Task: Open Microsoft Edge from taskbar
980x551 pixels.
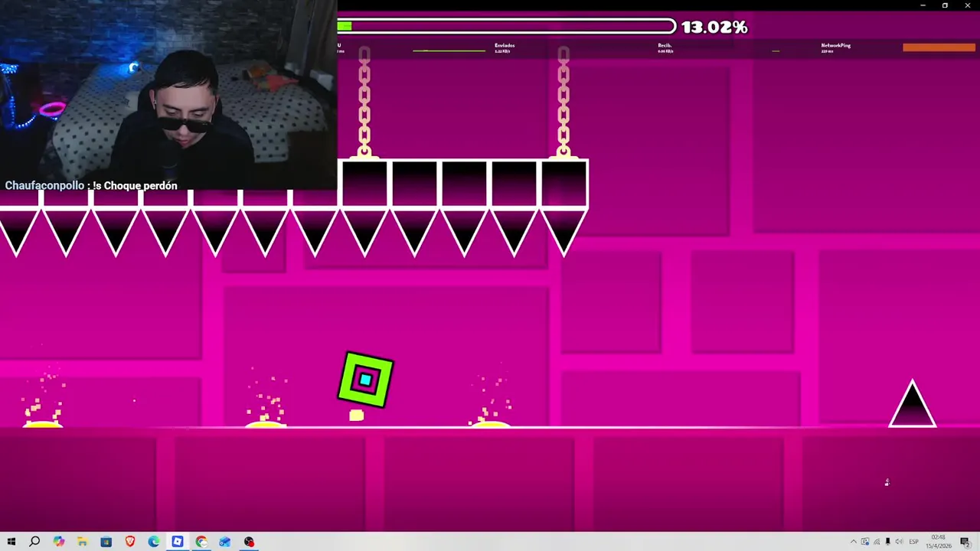Action: coord(154,542)
